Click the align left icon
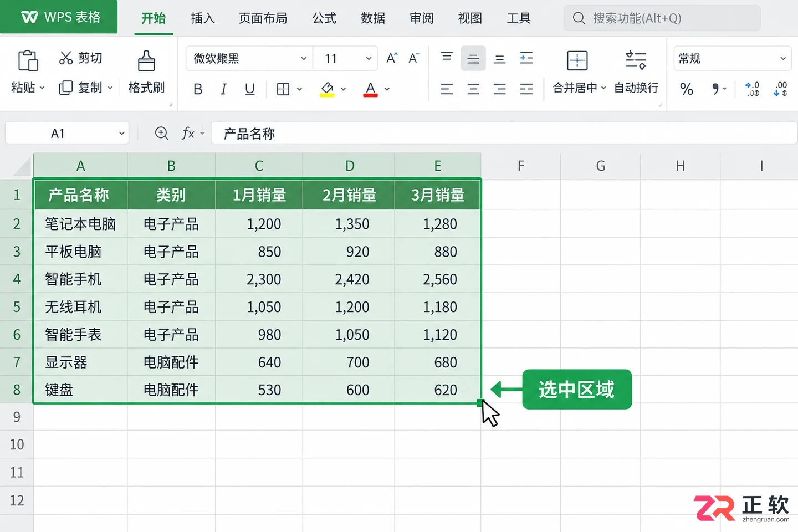This screenshot has width=798, height=532. pos(447,89)
